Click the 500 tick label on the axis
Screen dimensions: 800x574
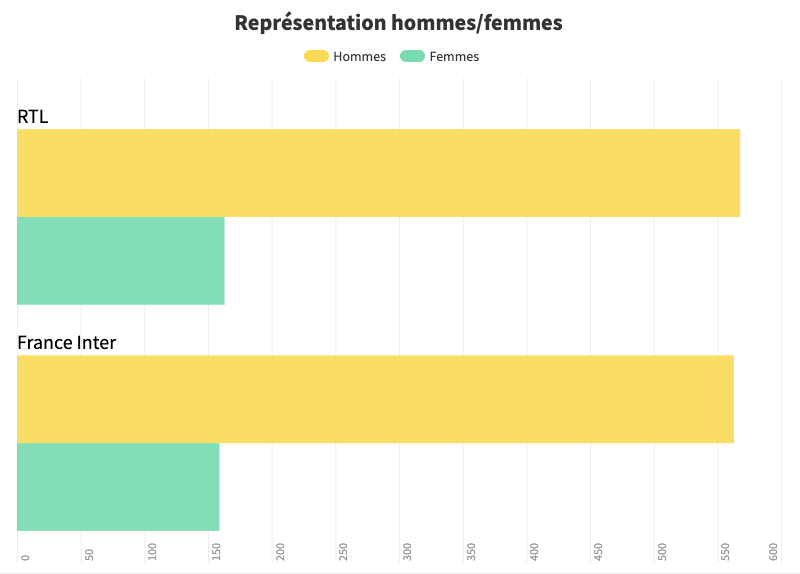662,551
